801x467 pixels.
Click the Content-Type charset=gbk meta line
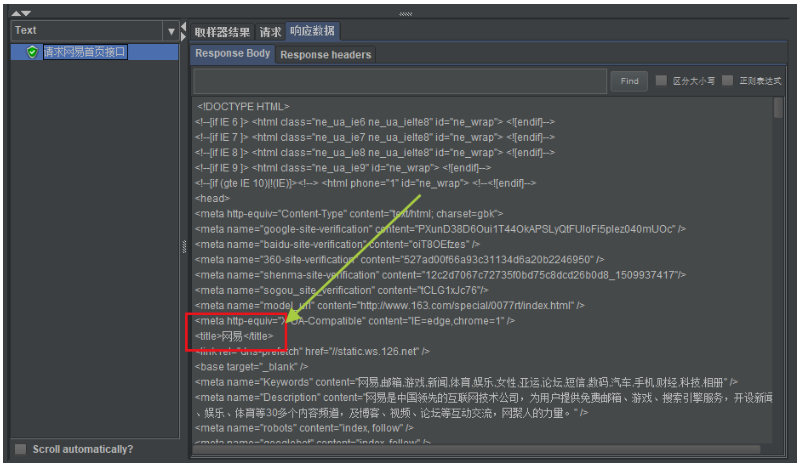[349, 214]
